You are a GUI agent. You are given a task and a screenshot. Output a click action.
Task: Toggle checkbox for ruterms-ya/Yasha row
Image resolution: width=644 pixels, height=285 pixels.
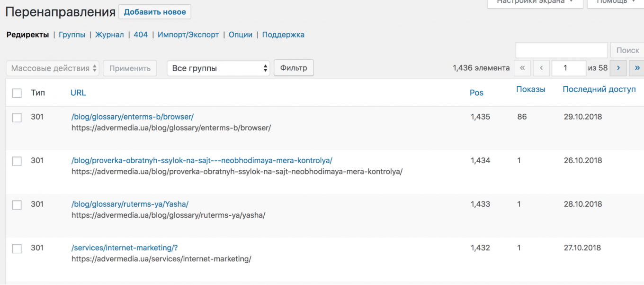click(17, 205)
